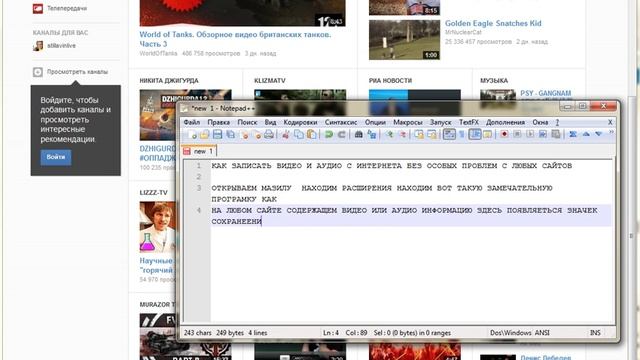Screen dimensions: 640x360
Task: Click text line starting 'КАК ЗАПИСАТЬ ВИДЕО'
Action: coord(391,166)
